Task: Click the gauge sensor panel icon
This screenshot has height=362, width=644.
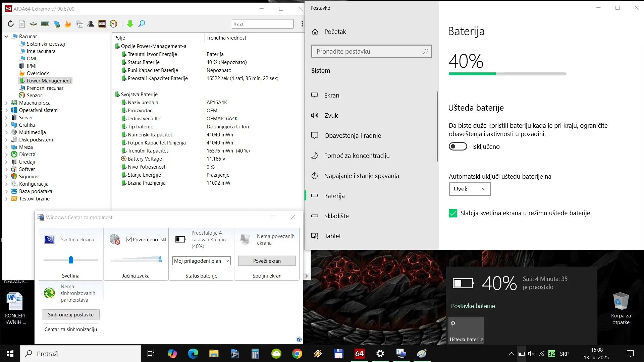Action: [113, 24]
